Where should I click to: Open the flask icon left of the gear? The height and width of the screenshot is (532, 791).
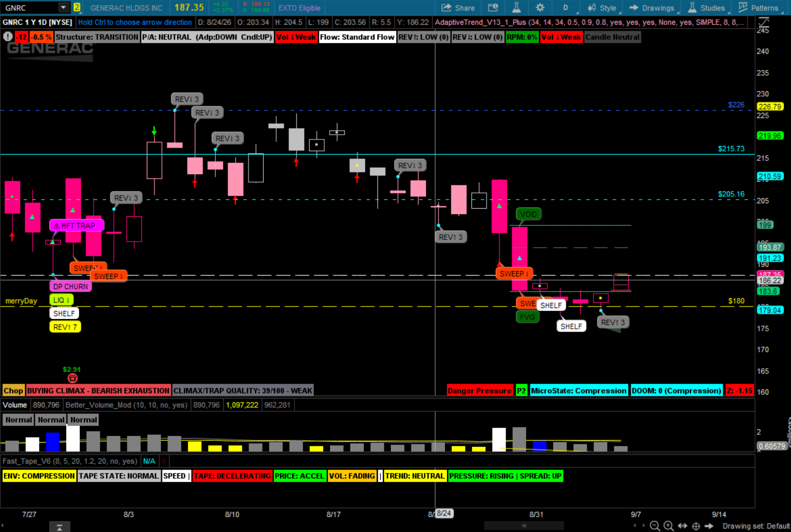pyautogui.click(x=516, y=8)
